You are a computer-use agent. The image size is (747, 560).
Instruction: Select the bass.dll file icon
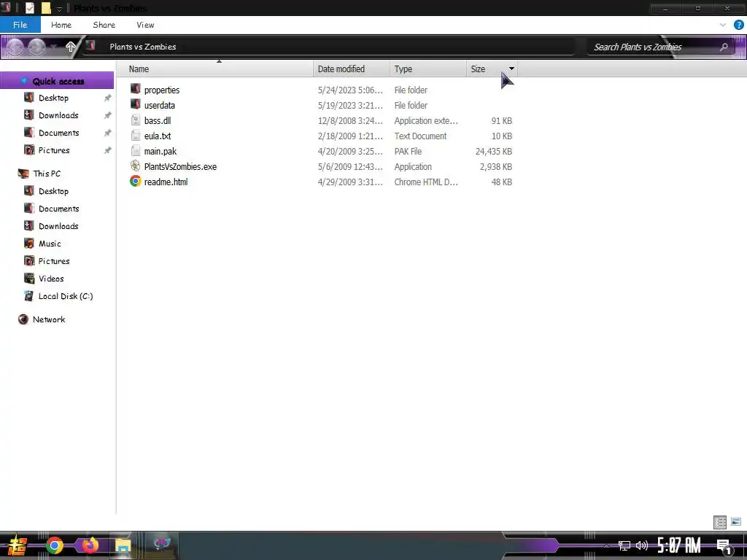coord(135,120)
